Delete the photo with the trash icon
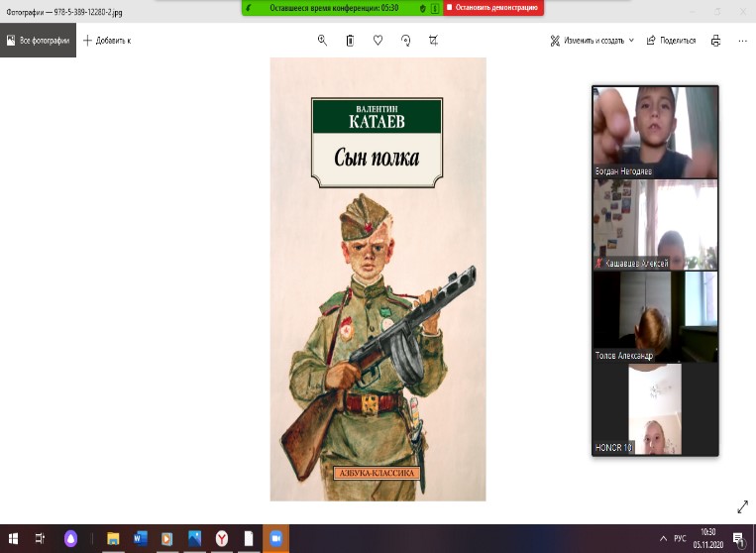 tap(350, 41)
